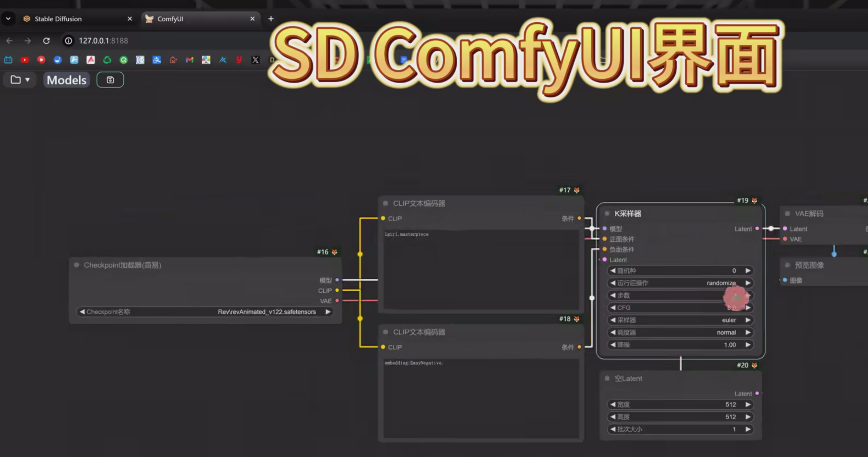Open the 采样器 euler dropdown
Image resolution: width=868 pixels, height=457 pixels.
pyautogui.click(x=680, y=320)
